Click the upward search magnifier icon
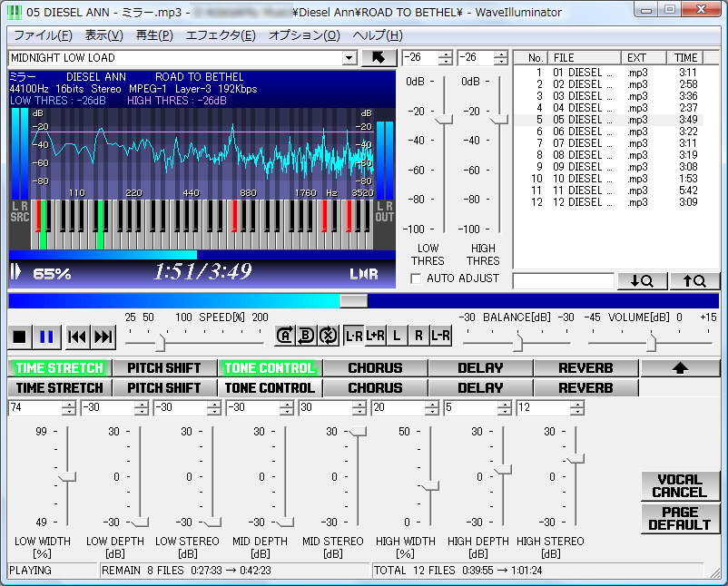Viewport: 728px width, 586px height. [694, 280]
